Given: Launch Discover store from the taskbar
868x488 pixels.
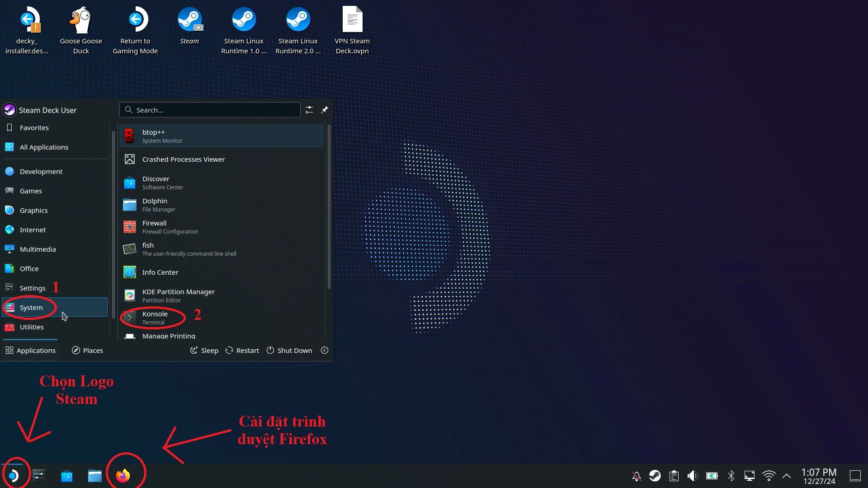Looking at the screenshot, I should pos(67,475).
